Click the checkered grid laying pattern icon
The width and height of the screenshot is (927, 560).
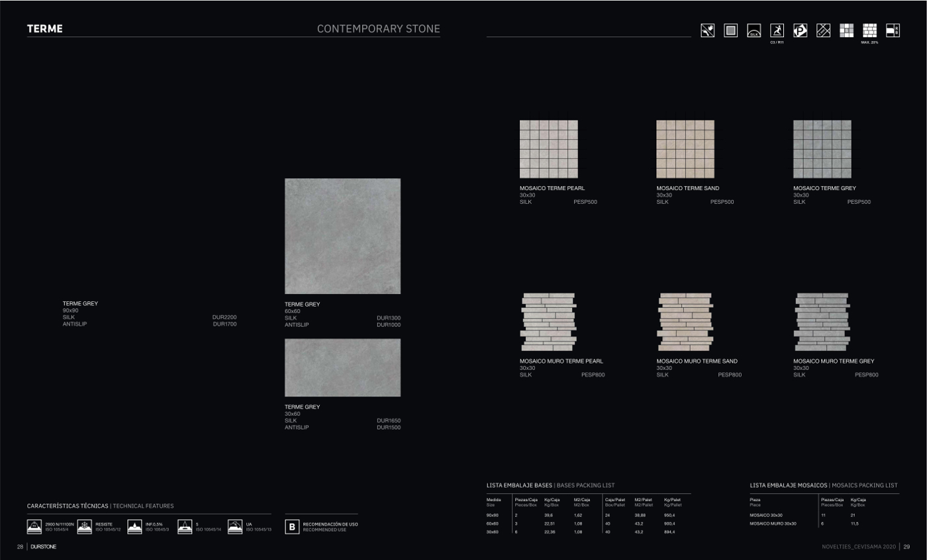pos(847,30)
